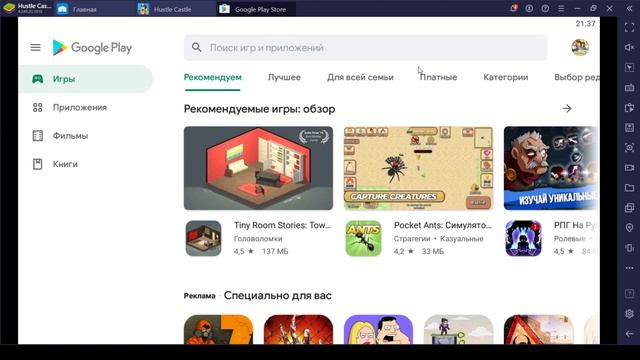Open the BlueStacks account icon
640x360 pixels.
[529, 8]
